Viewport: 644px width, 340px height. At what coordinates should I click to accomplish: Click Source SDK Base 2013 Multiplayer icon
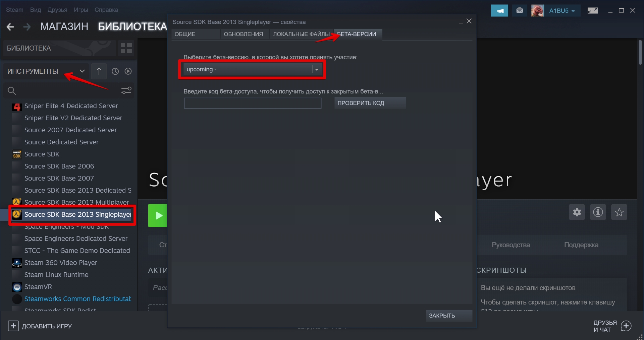17,202
